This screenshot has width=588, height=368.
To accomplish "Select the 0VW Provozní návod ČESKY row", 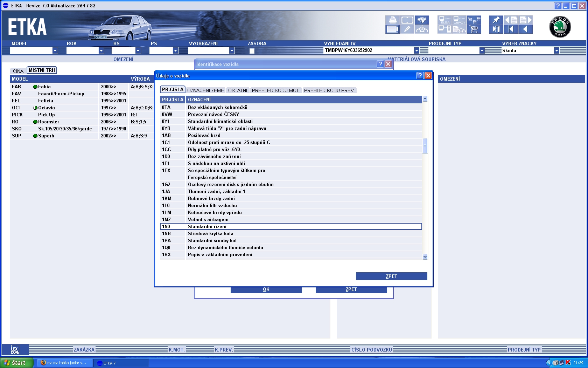I will point(291,114).
